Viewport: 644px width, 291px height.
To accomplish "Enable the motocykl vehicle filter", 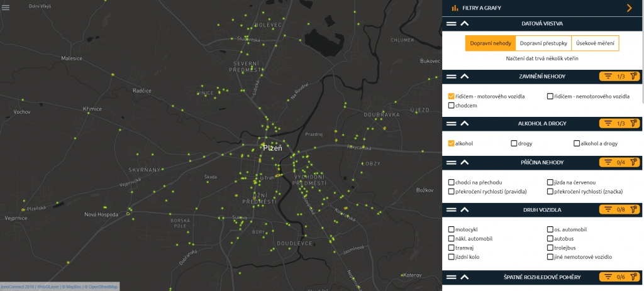I will click(452, 229).
